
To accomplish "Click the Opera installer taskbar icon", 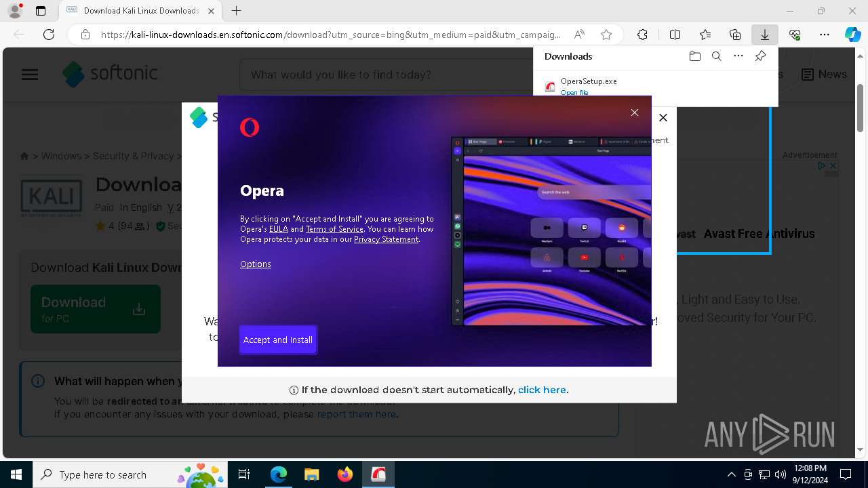I will pos(378,474).
